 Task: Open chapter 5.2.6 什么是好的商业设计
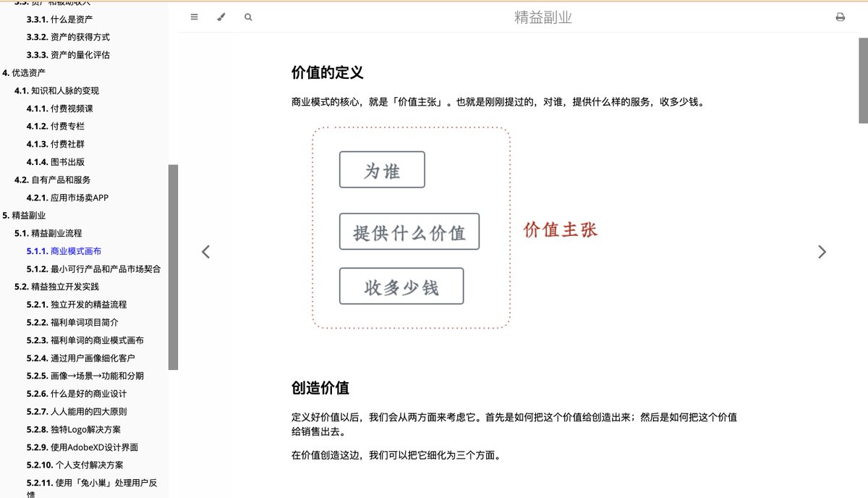[x=76, y=394]
